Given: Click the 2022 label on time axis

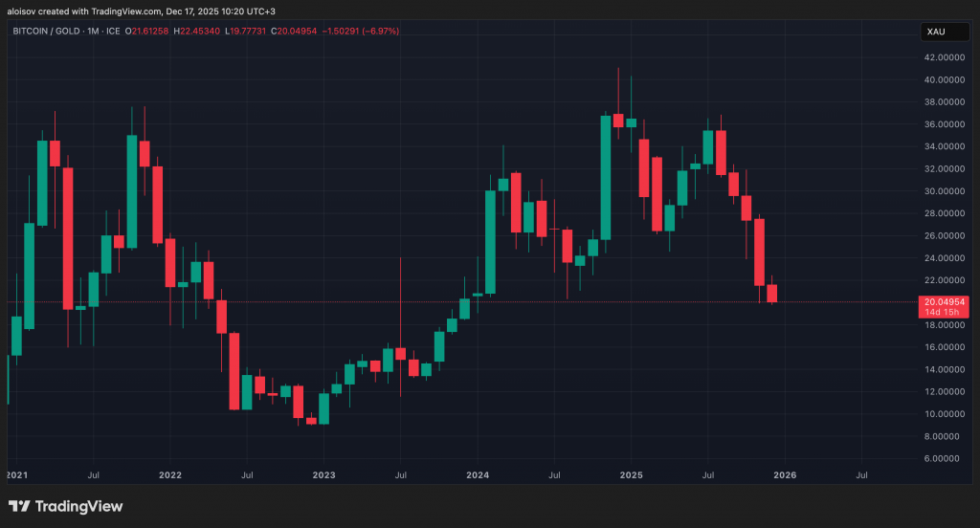Looking at the screenshot, I should (x=170, y=474).
